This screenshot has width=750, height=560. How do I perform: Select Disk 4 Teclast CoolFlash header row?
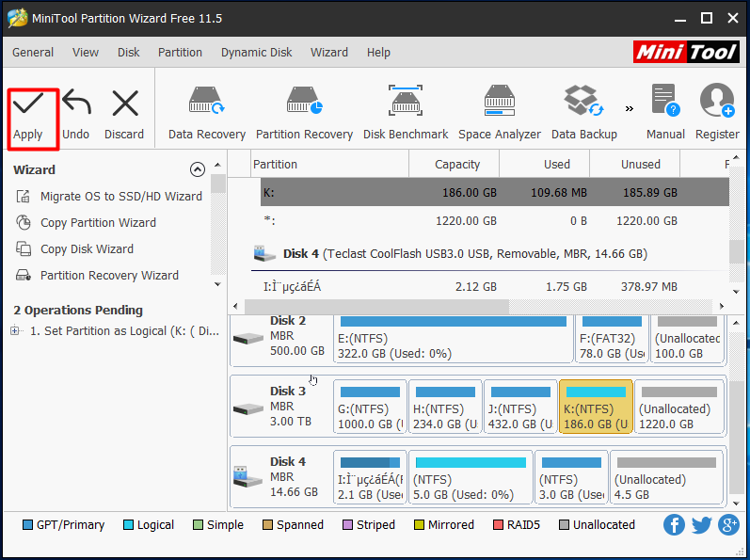tap(490, 253)
